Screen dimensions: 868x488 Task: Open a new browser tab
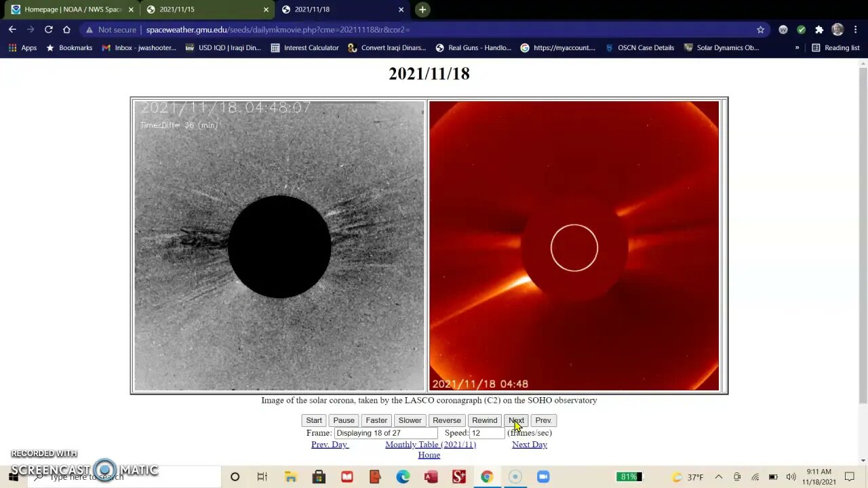[x=422, y=9]
